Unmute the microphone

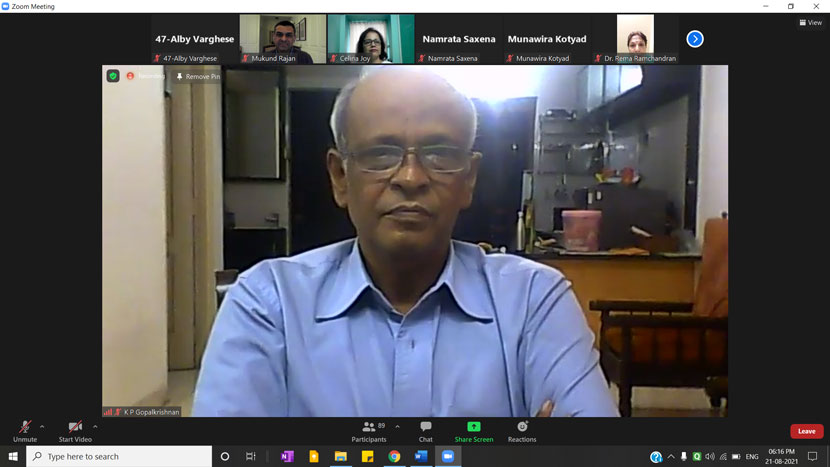(x=25, y=431)
